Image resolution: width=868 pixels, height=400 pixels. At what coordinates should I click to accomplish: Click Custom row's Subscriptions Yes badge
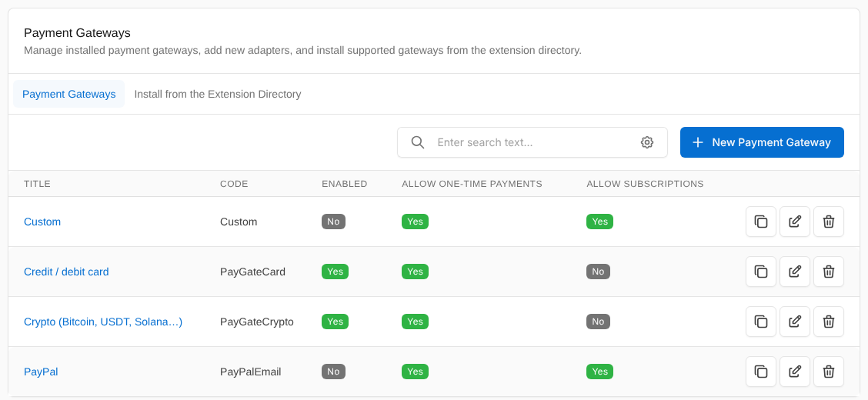(600, 222)
